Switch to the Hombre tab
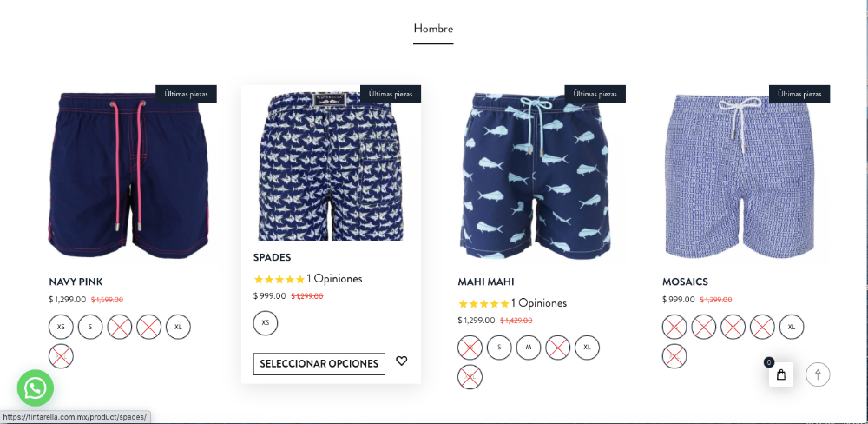This screenshot has height=424, width=868. pyautogui.click(x=433, y=29)
